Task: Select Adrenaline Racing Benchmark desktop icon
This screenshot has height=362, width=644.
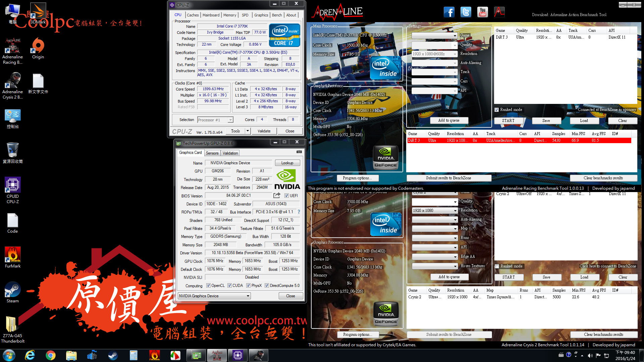Action: [13, 51]
